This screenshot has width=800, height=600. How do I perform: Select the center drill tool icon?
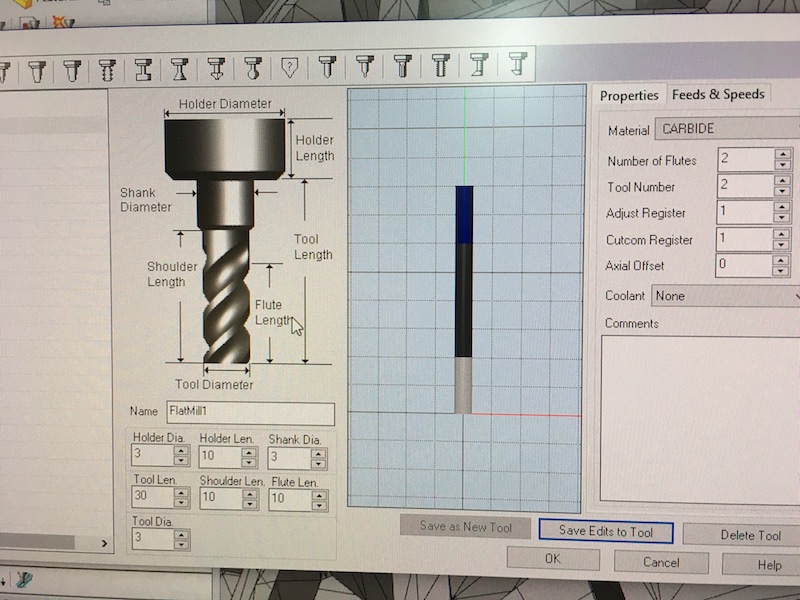(365, 66)
